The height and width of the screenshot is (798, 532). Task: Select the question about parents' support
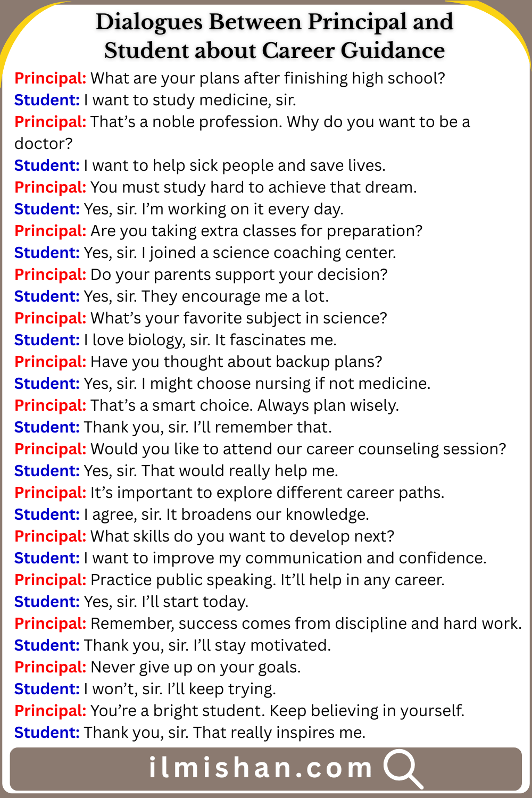click(x=239, y=275)
